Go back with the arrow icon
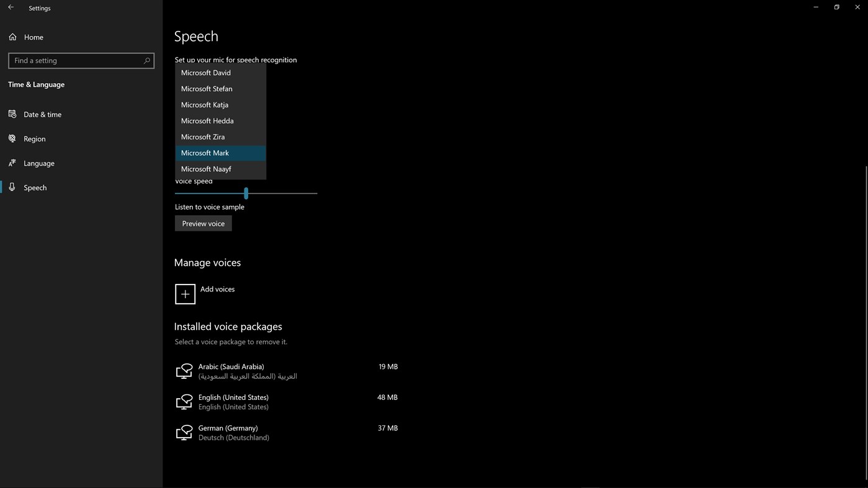Viewport: 868px width, 488px height. [11, 7]
